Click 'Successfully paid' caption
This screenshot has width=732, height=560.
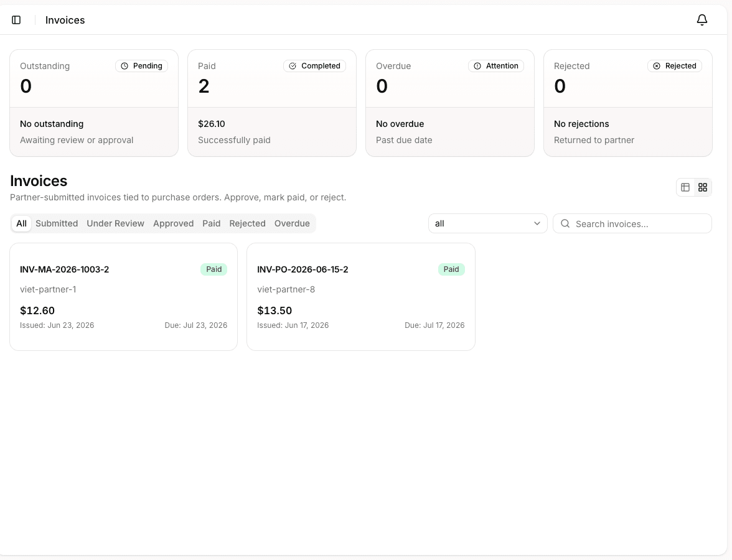[234, 140]
